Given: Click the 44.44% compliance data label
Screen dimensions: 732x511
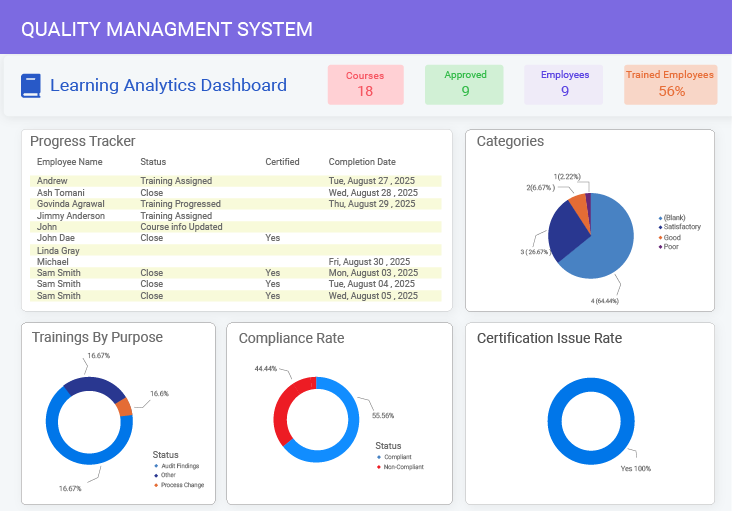Looking at the screenshot, I should point(266,369).
